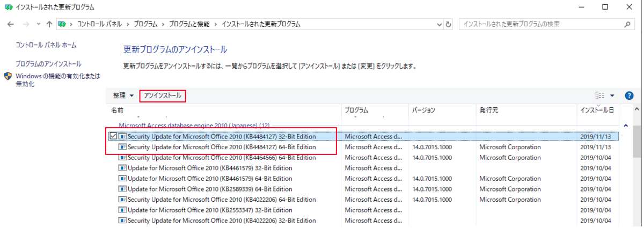Open Windows の機能の有効化または無効化 link
644x228 pixels.
point(58,80)
